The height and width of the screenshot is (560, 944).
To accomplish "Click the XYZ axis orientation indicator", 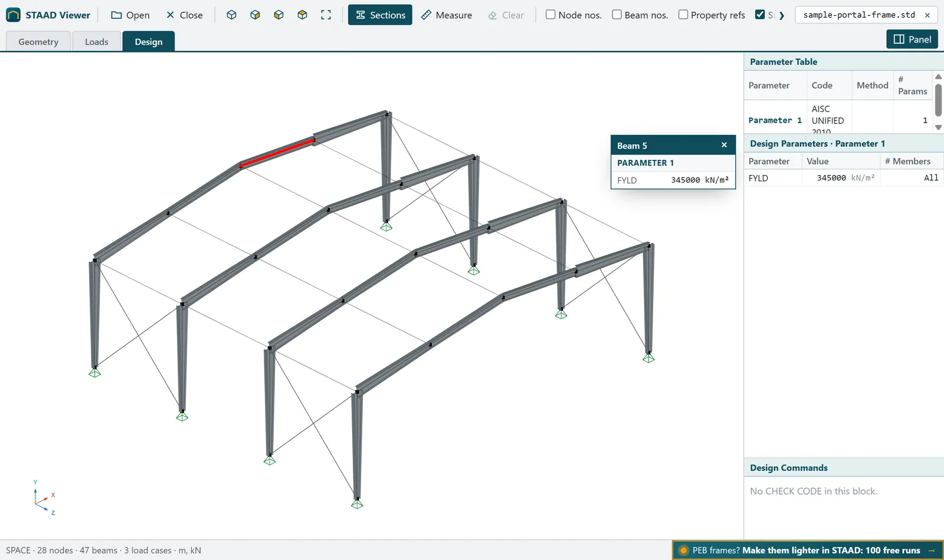I will coord(44,498).
